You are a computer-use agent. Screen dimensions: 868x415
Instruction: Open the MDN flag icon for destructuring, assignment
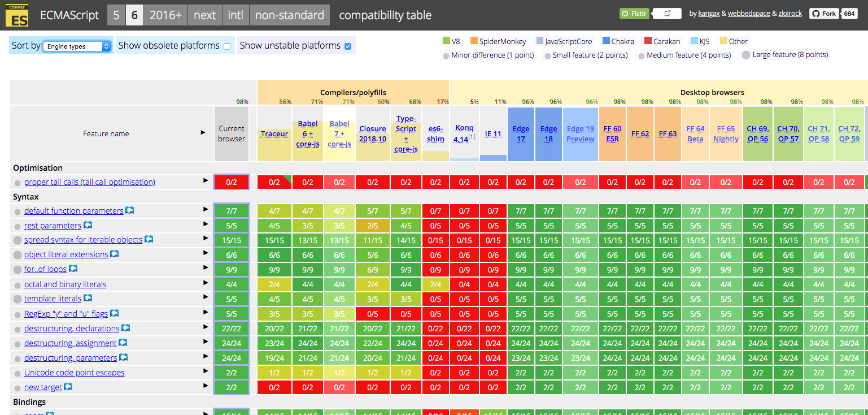click(x=123, y=343)
